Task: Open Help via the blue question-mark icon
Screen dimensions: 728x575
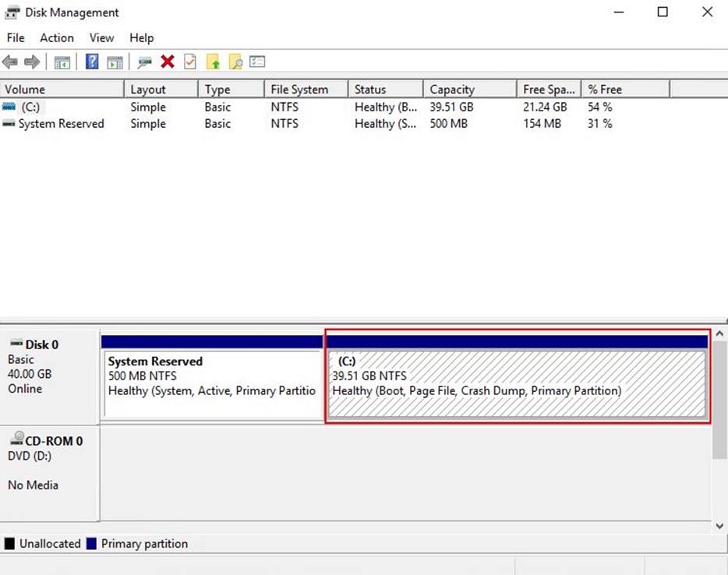Action: [92, 62]
